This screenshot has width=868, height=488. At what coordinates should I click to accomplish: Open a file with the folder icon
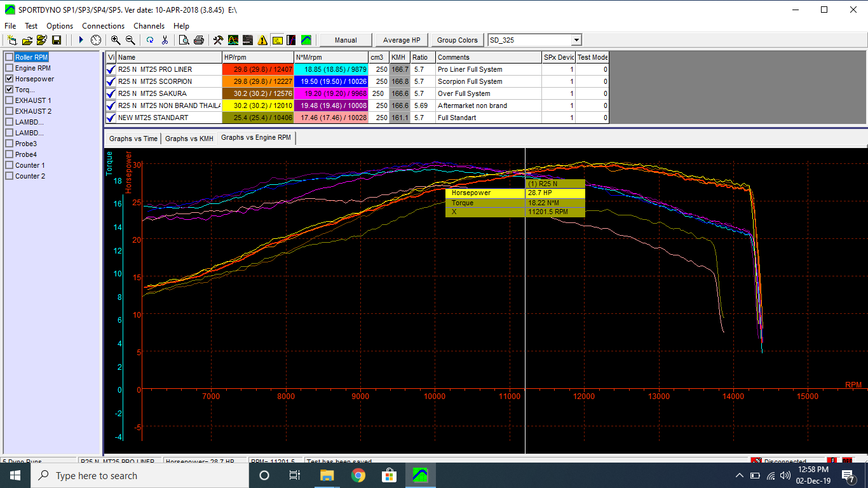pos(27,40)
